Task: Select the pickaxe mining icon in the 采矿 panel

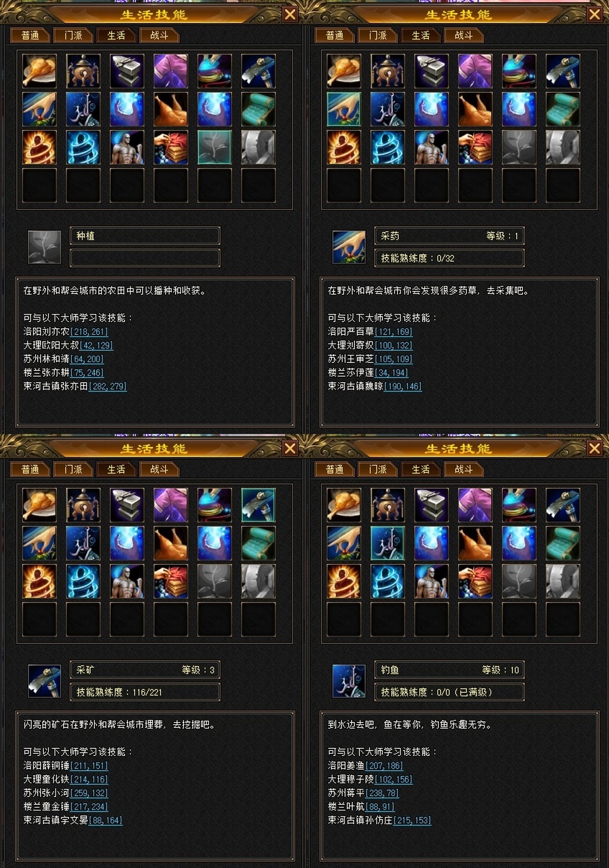Action: (x=258, y=505)
